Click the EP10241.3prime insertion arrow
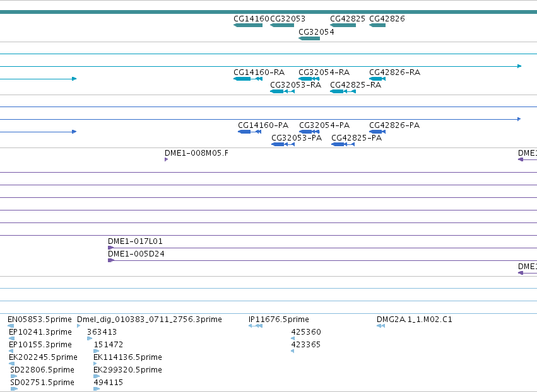The image size is (537, 392). click(x=11, y=338)
